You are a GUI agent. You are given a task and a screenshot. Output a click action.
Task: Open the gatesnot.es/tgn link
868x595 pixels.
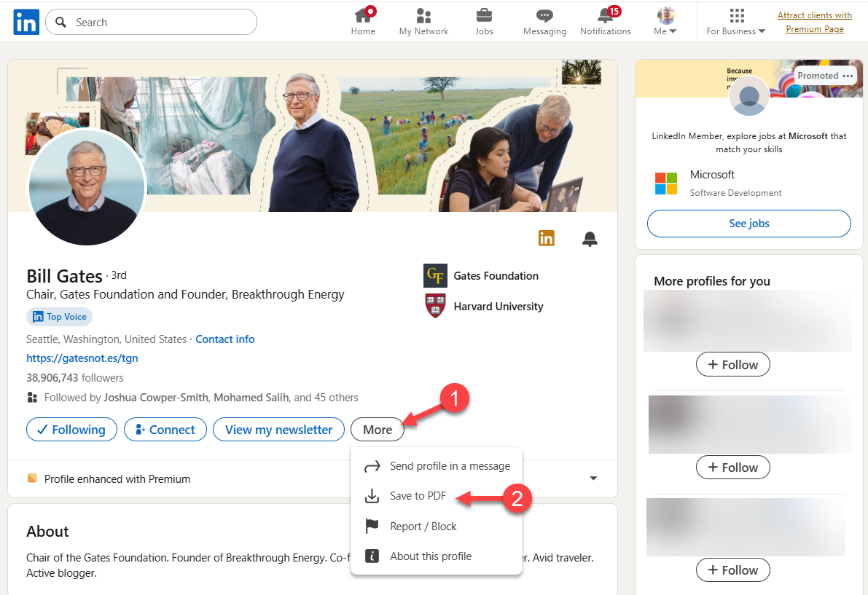[82, 358]
